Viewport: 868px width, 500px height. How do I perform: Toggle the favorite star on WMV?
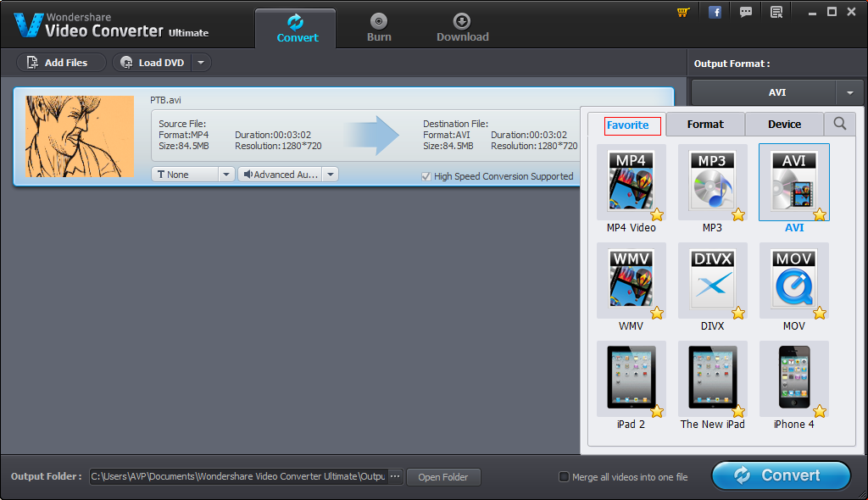coord(657,313)
